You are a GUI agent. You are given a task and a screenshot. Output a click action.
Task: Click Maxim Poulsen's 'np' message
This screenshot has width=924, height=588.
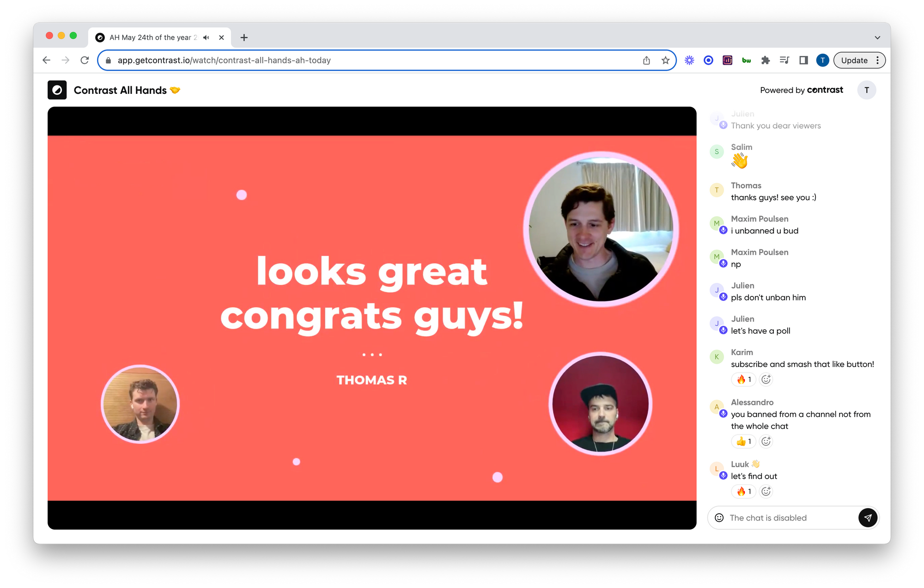click(736, 264)
